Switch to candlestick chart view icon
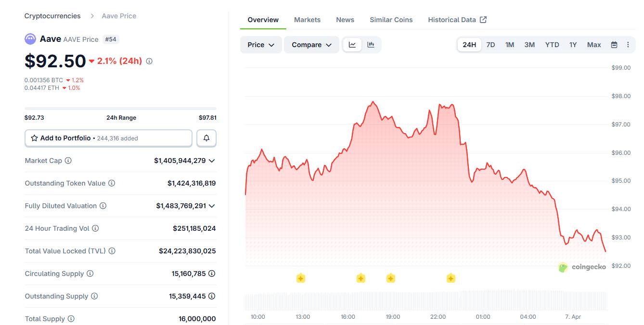644x325 pixels. coord(371,45)
